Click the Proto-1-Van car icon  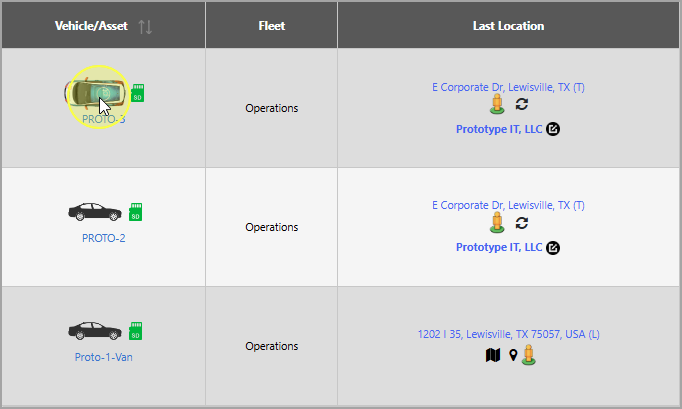[x=95, y=331]
